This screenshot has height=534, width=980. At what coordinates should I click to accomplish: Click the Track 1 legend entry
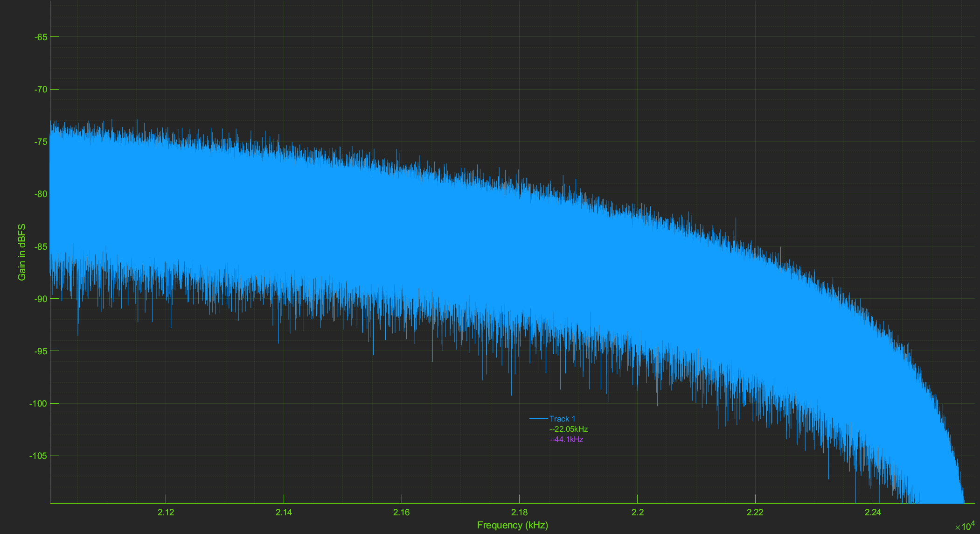[562, 419]
